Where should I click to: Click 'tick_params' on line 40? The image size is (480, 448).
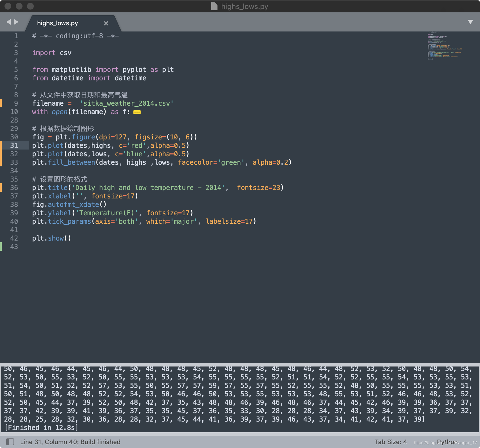tap(69, 221)
